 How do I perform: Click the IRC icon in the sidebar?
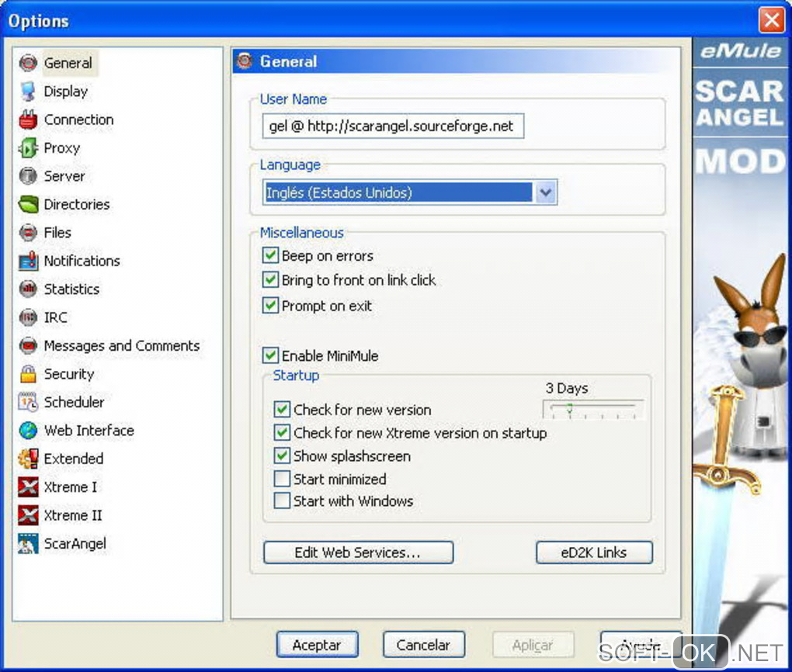click(x=28, y=317)
